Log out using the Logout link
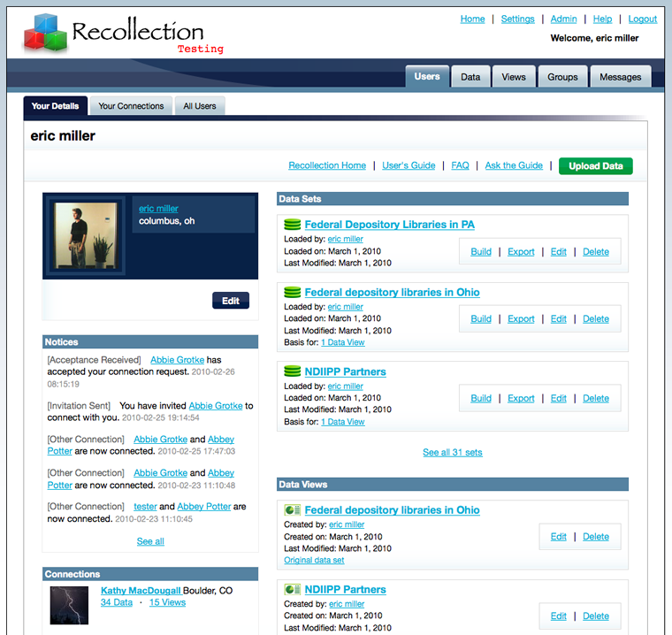The image size is (672, 635). pos(643,19)
